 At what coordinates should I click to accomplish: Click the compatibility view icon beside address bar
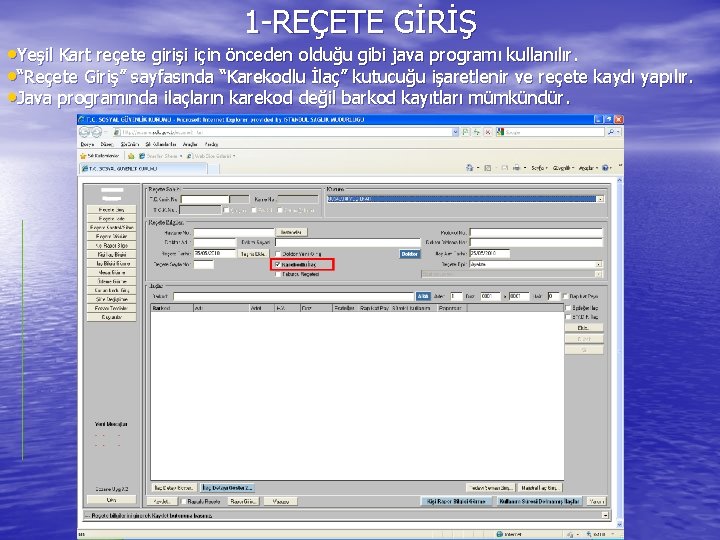pos(466,132)
